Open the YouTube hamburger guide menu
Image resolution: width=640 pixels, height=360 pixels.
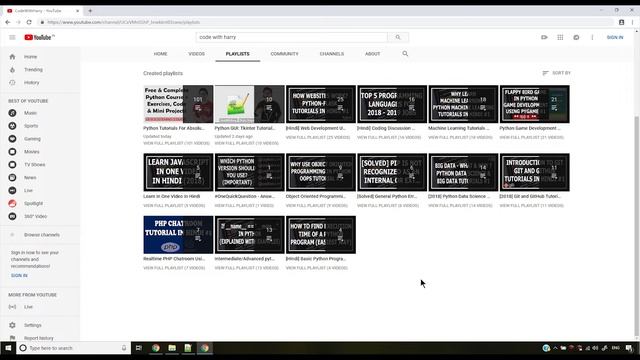[x=12, y=37]
